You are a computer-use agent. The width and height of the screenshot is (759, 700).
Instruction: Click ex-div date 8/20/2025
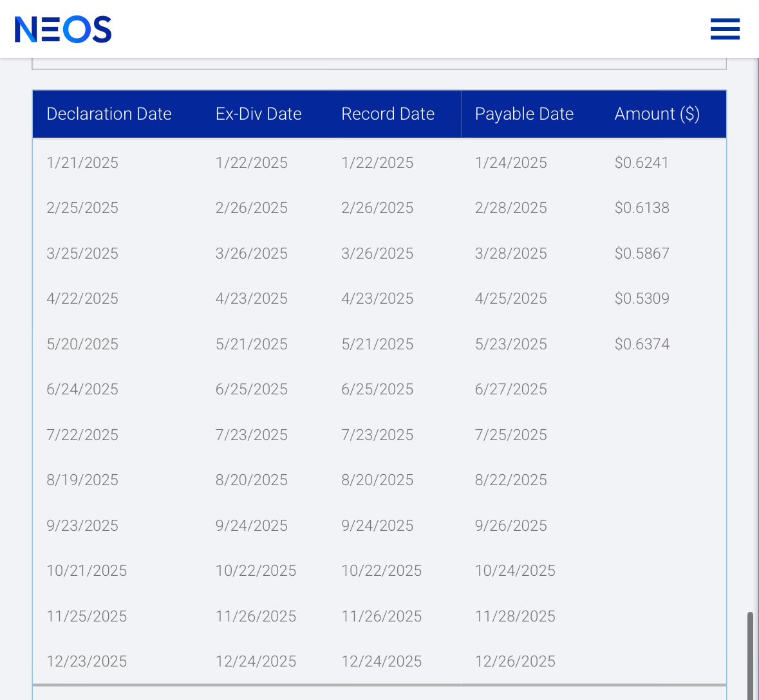pyautogui.click(x=251, y=479)
